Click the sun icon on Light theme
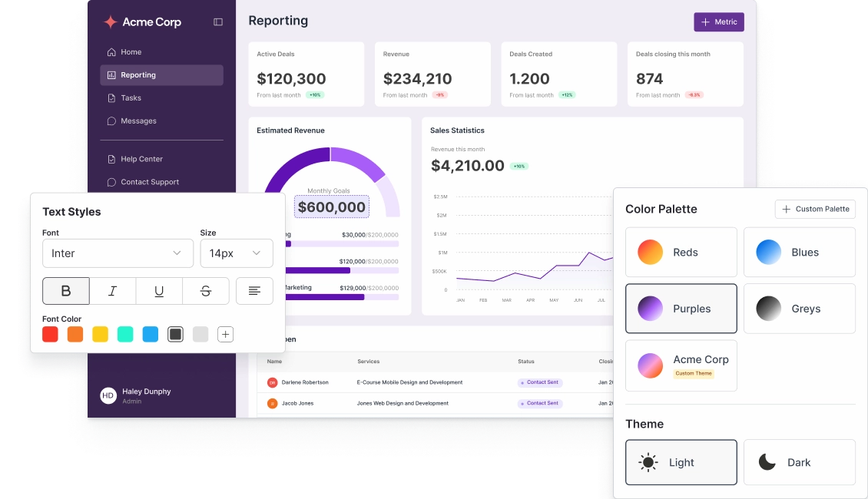The height and width of the screenshot is (499, 868). coord(648,462)
